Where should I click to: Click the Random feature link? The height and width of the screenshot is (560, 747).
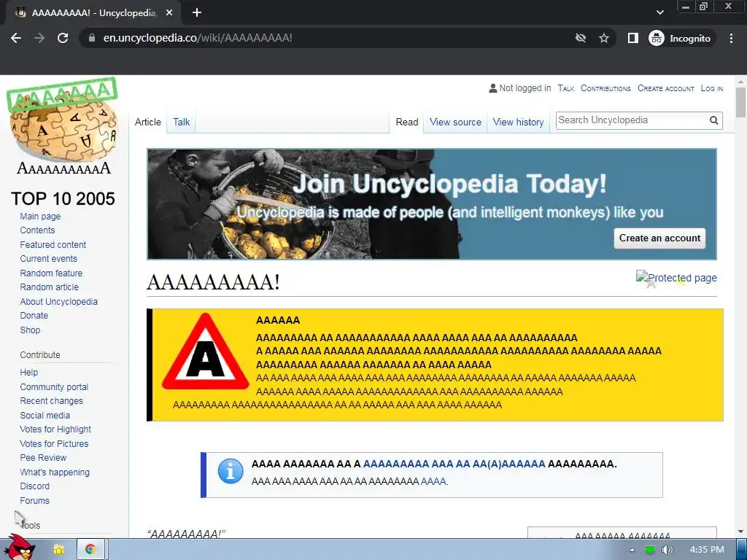coord(51,273)
